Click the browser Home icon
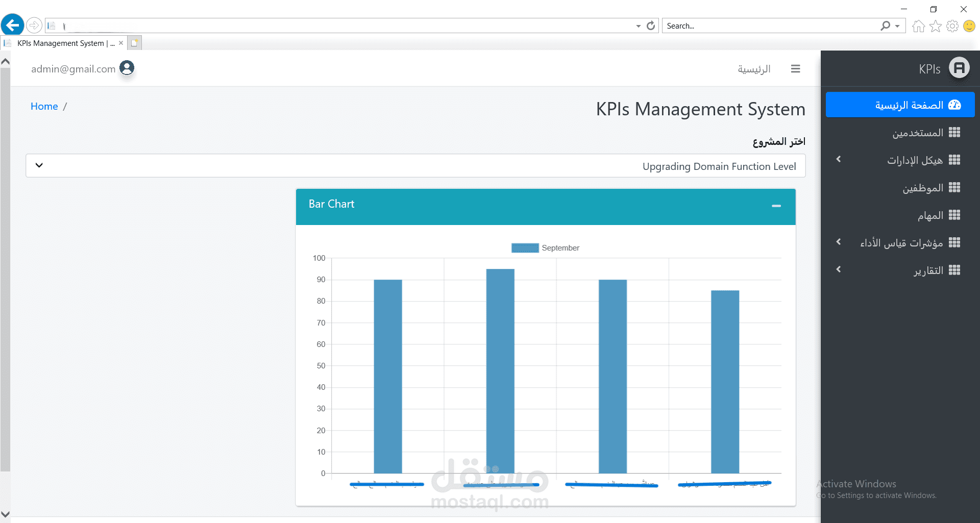 click(918, 26)
